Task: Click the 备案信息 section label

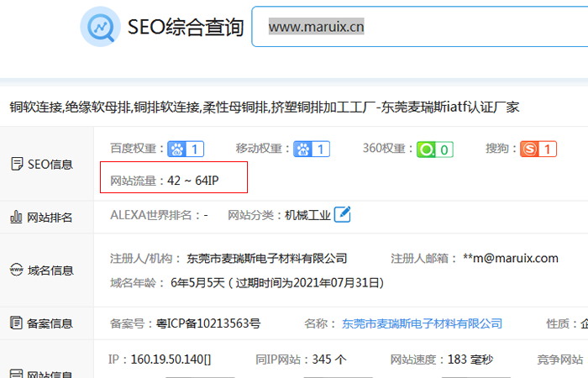Action: tap(50, 323)
